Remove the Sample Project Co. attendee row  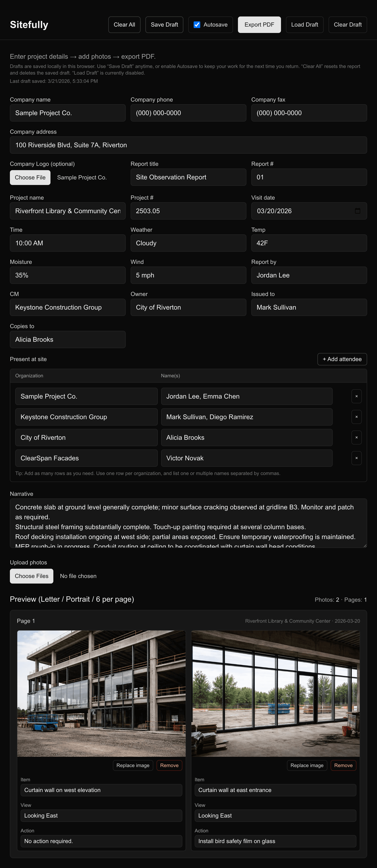point(356,396)
